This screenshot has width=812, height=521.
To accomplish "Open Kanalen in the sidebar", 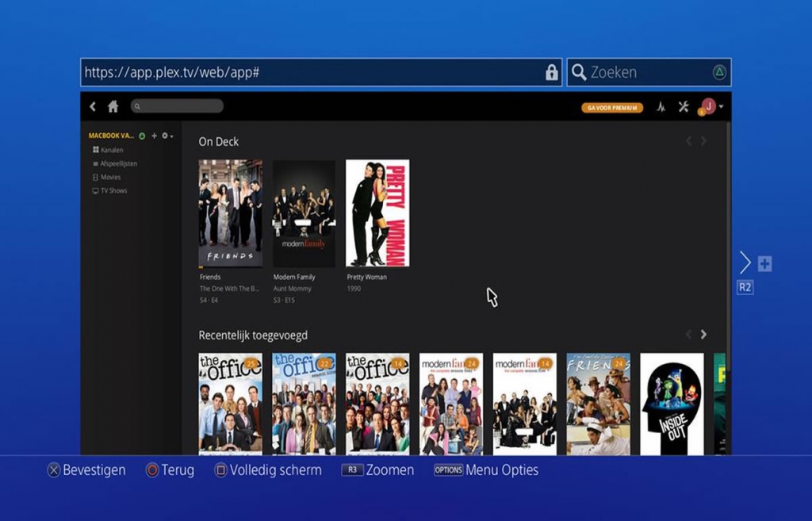I will (108, 150).
